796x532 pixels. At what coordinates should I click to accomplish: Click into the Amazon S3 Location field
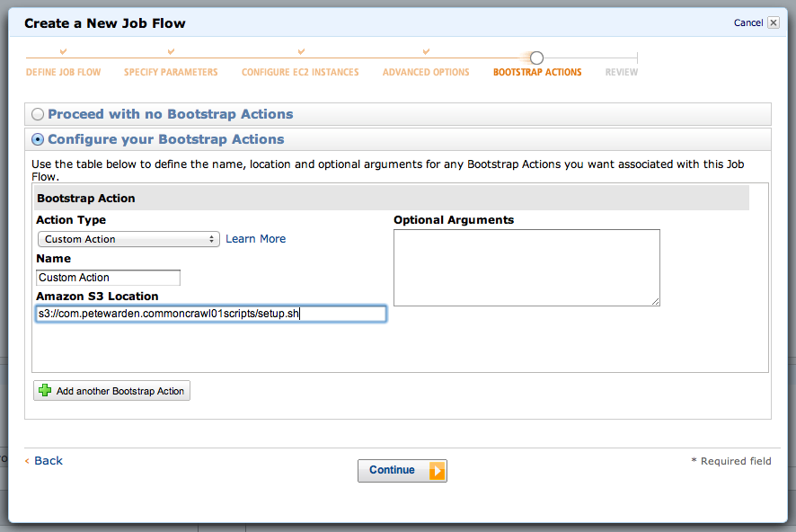click(x=210, y=314)
